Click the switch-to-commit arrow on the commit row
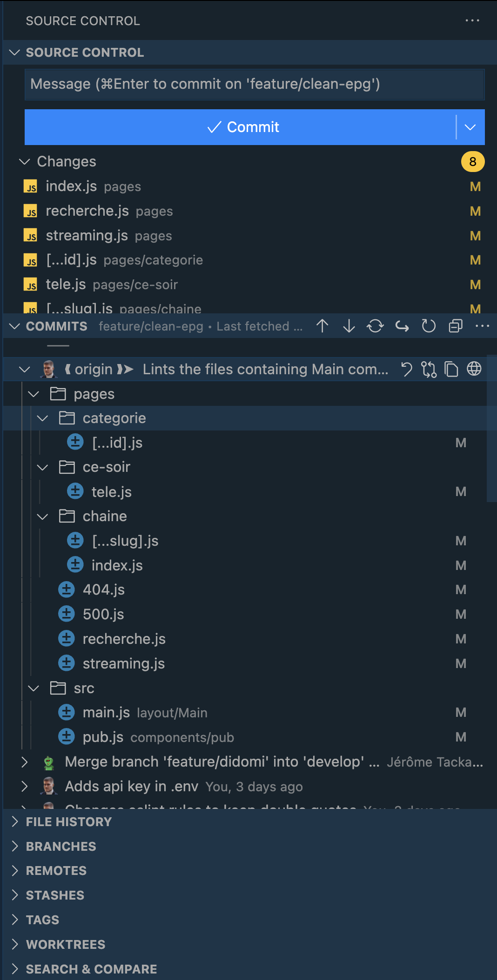Image resolution: width=497 pixels, height=980 pixels. 429,369
